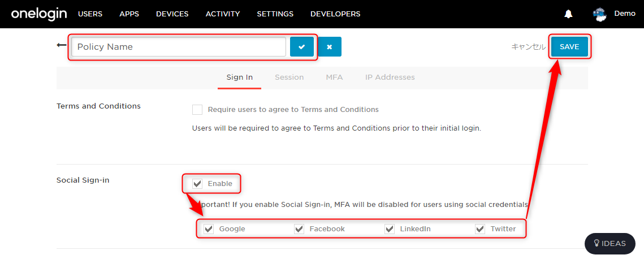Discard policy name with the X button

click(x=330, y=47)
